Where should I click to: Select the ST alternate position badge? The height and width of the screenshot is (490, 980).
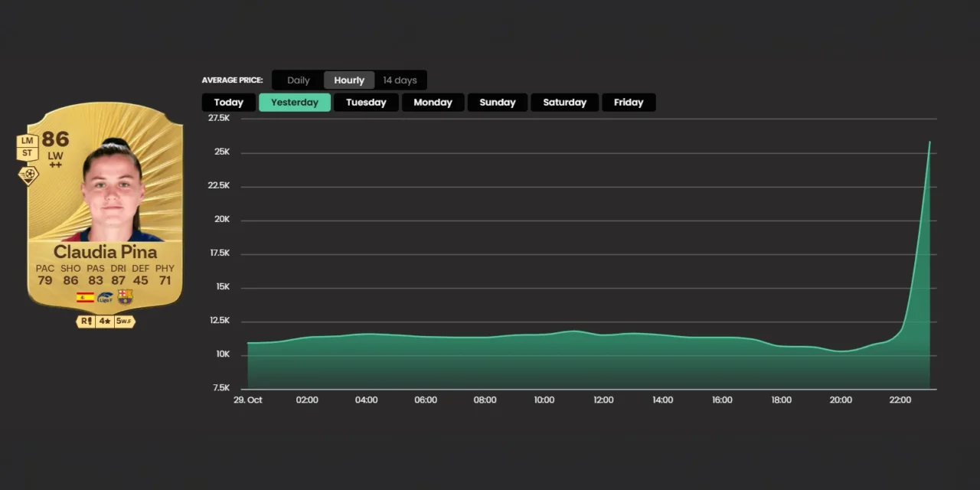(27, 153)
